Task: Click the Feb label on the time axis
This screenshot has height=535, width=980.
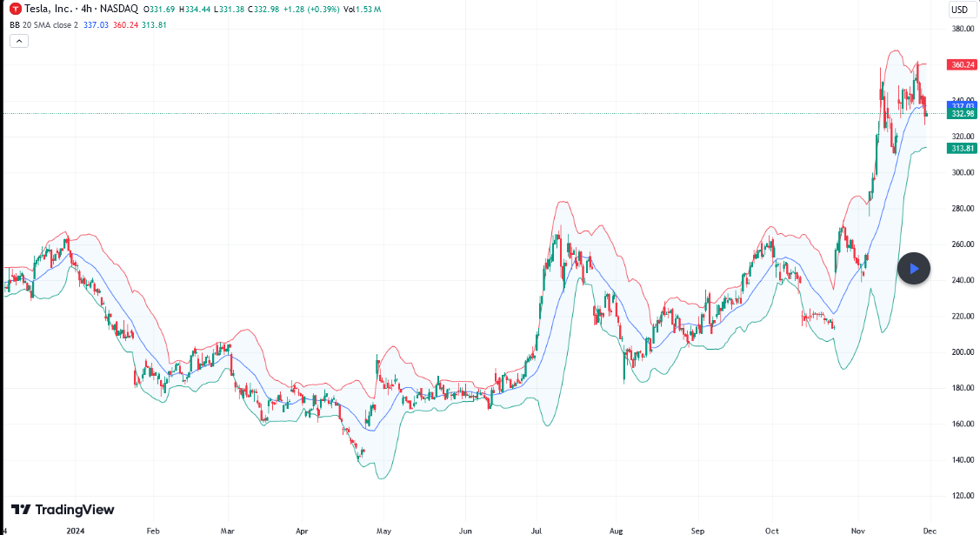Action: [x=153, y=531]
